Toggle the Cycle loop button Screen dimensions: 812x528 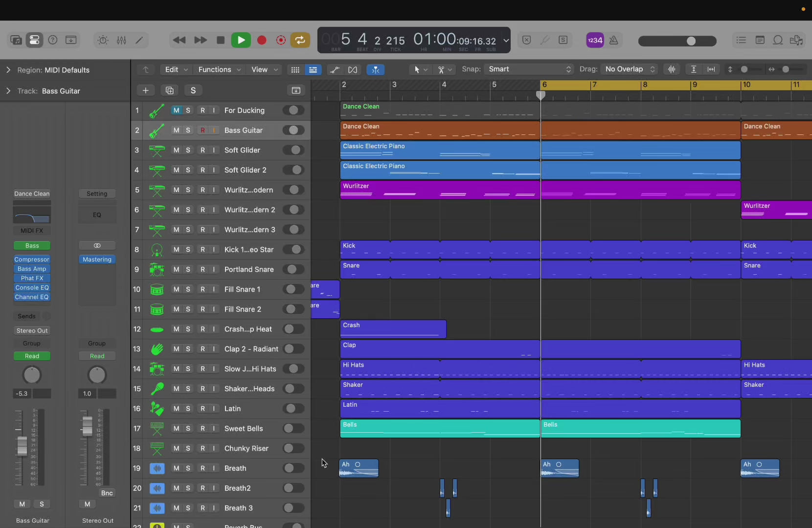click(300, 40)
